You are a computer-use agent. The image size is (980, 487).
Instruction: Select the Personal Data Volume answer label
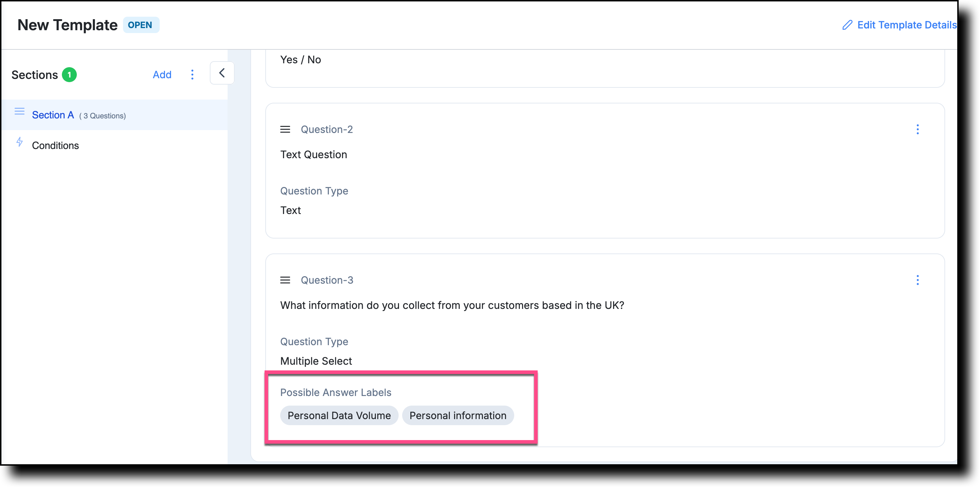click(339, 415)
